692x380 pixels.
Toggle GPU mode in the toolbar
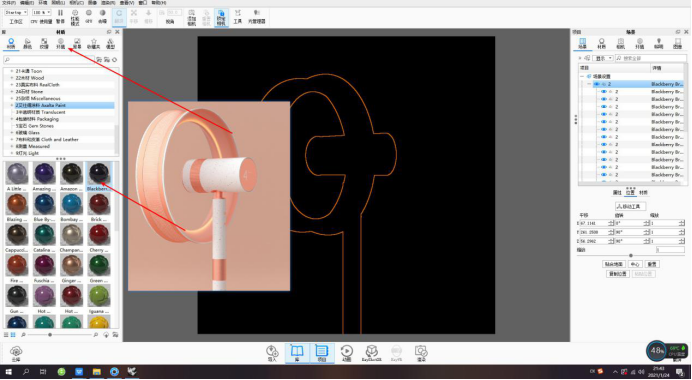(89, 16)
